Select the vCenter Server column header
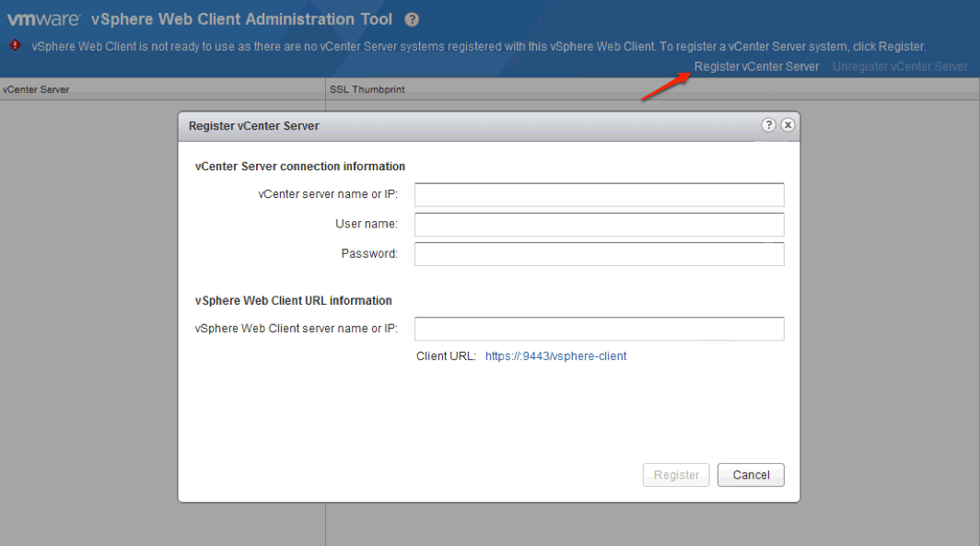Viewport: 980px width, 546px height. tap(162, 89)
